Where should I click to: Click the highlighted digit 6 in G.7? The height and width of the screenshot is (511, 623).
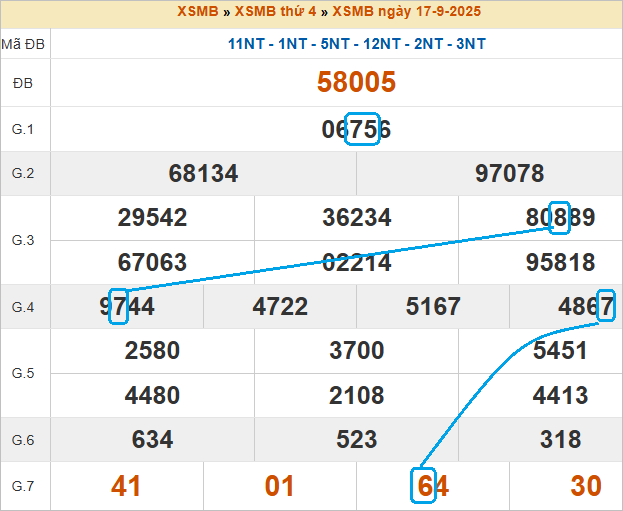click(424, 486)
